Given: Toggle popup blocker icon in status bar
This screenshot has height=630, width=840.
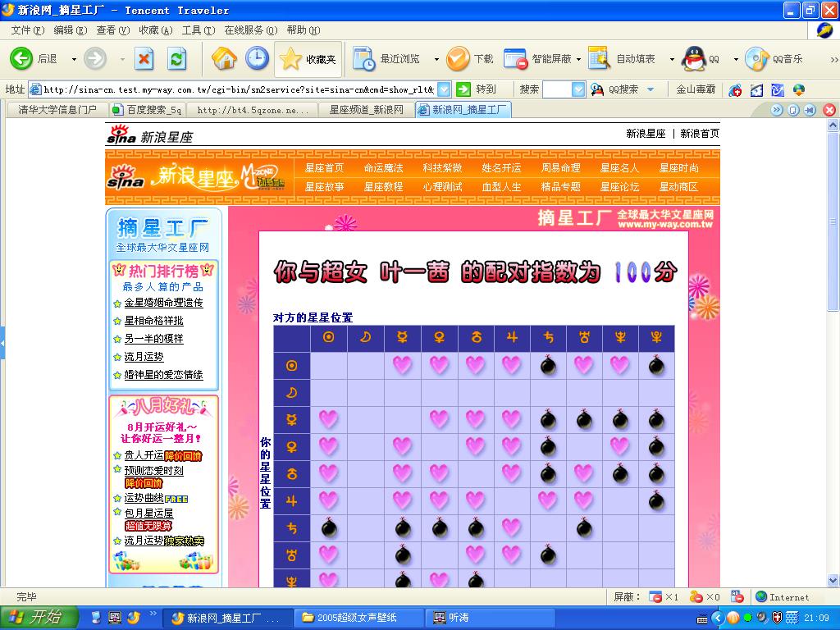Looking at the screenshot, I should pos(655,597).
